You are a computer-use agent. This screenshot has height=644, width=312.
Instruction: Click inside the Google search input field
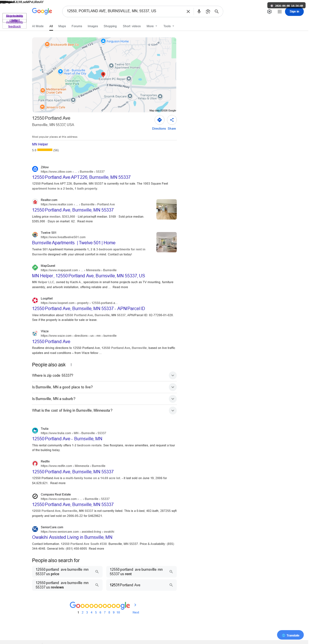coord(125,11)
